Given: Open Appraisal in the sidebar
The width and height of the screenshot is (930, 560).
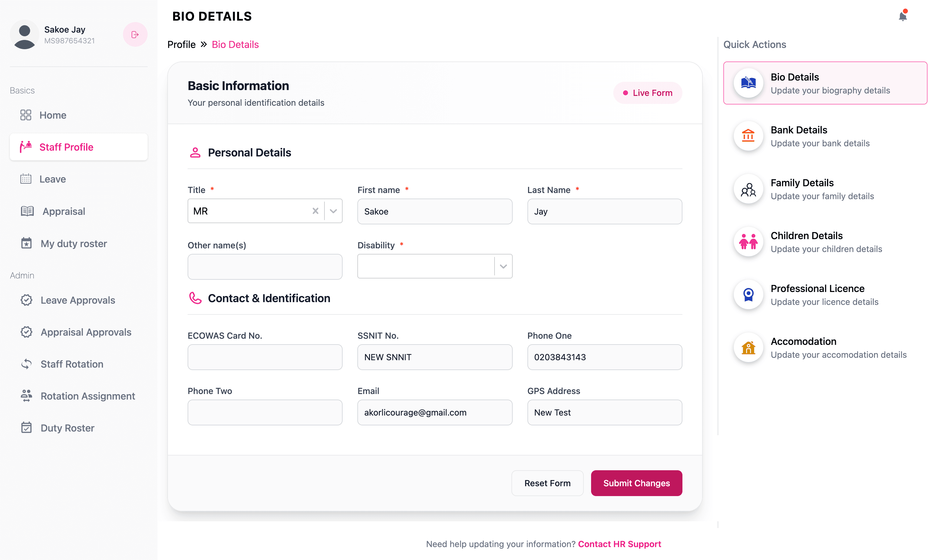Looking at the screenshot, I should [x=78, y=211].
